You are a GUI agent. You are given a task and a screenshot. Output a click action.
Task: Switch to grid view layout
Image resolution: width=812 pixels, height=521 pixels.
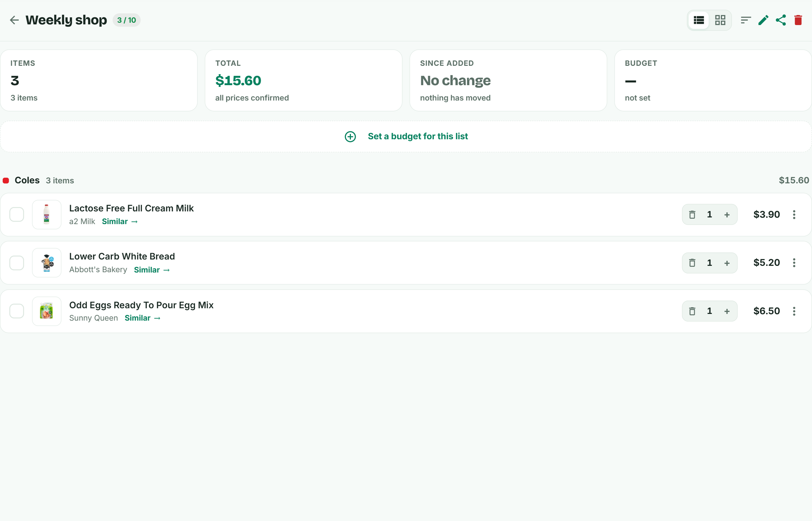click(720, 20)
